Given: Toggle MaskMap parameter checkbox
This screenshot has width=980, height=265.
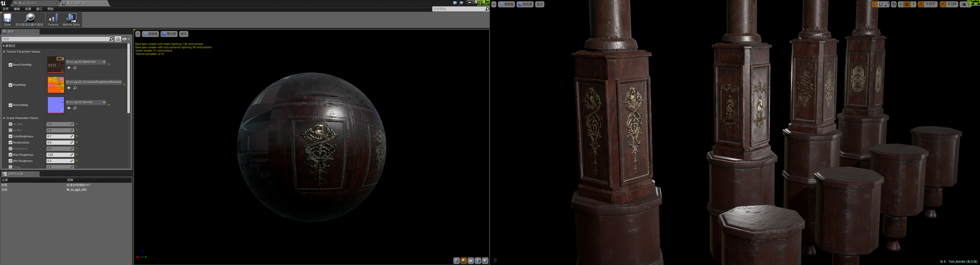Looking at the screenshot, I should (x=10, y=85).
